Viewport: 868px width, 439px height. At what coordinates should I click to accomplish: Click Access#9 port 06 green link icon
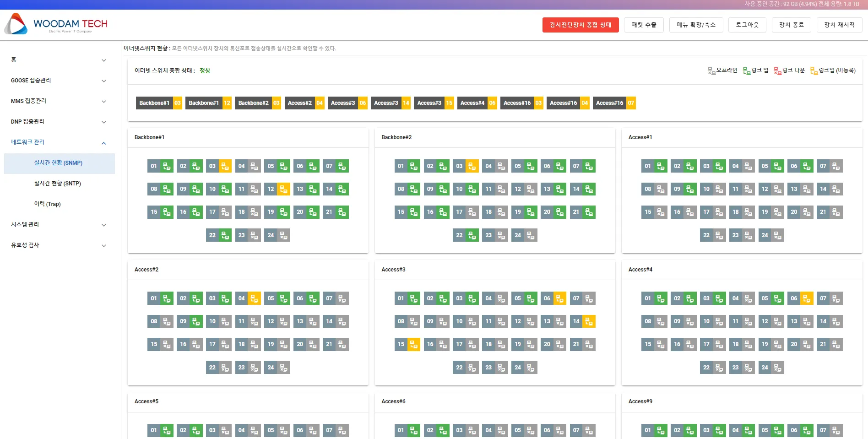807,430
